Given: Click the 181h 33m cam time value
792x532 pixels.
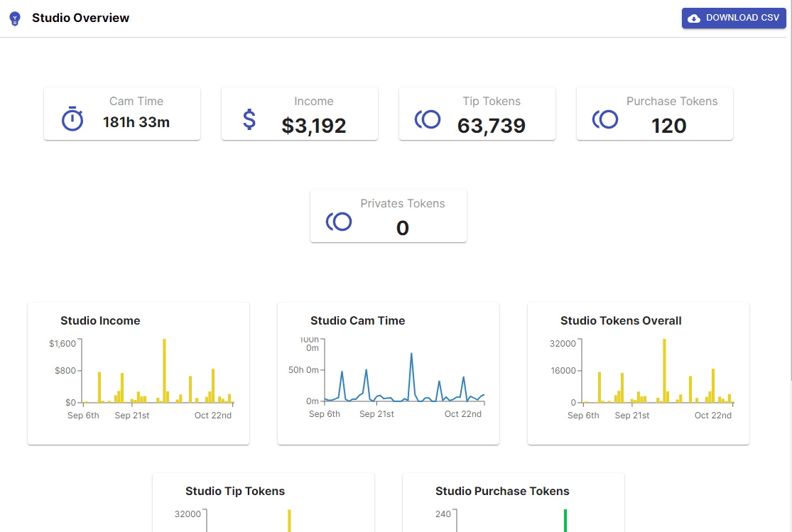Looking at the screenshot, I should [136, 122].
